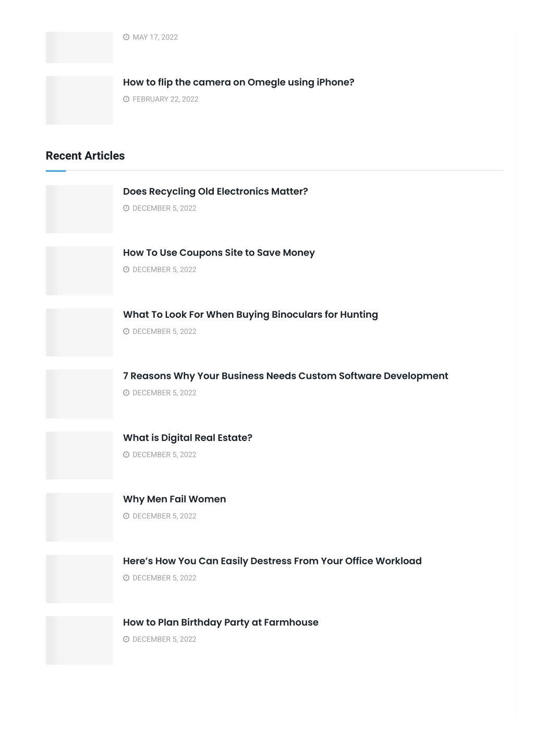Viewport: 534px width, 756px height.
Task: Open 'How to flip the camera on Omegle' article
Action: point(238,82)
